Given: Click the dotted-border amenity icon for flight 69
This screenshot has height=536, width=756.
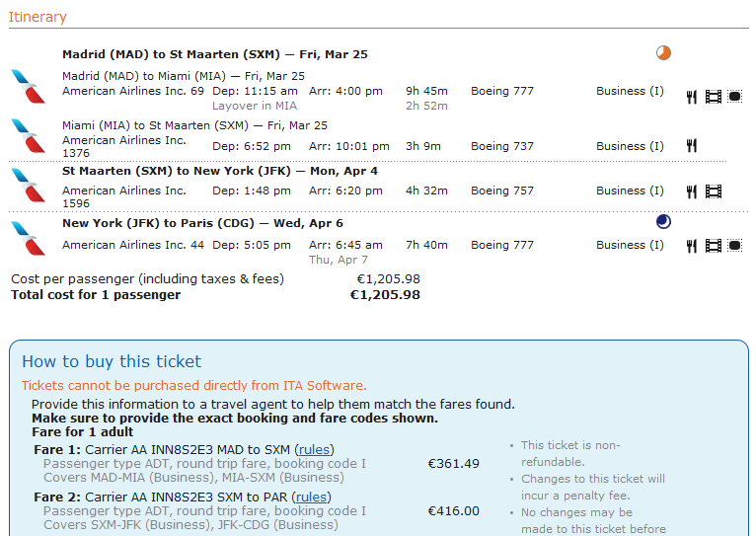Looking at the screenshot, I should point(734,97).
